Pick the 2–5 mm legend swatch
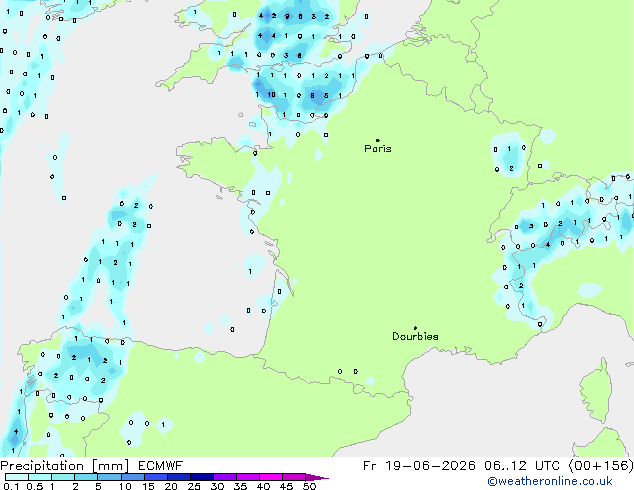The height and width of the screenshot is (490, 634). click(x=86, y=477)
